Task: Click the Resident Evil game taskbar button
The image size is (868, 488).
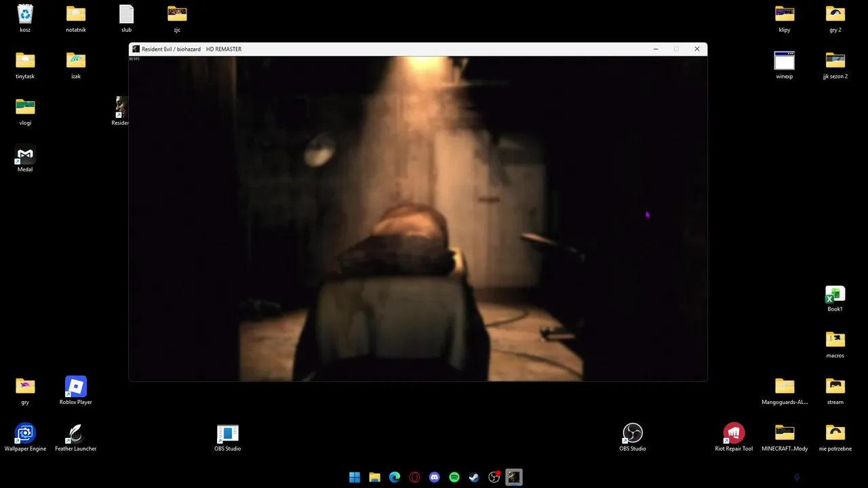Action: pos(514,477)
